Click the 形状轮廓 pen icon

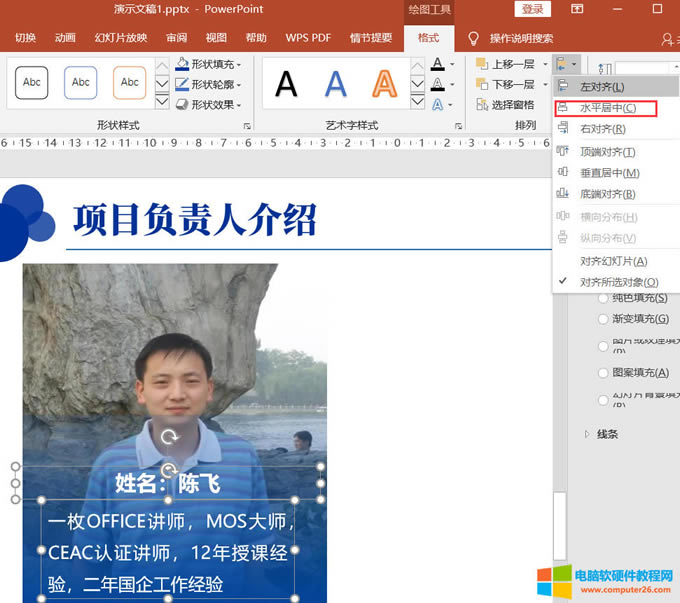[x=182, y=84]
